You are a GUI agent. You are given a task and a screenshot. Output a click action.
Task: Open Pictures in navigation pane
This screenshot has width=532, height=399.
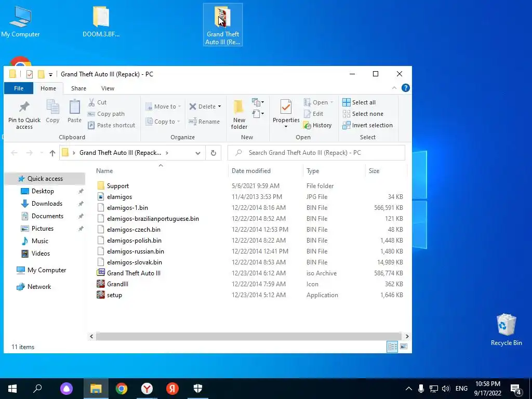click(x=43, y=229)
